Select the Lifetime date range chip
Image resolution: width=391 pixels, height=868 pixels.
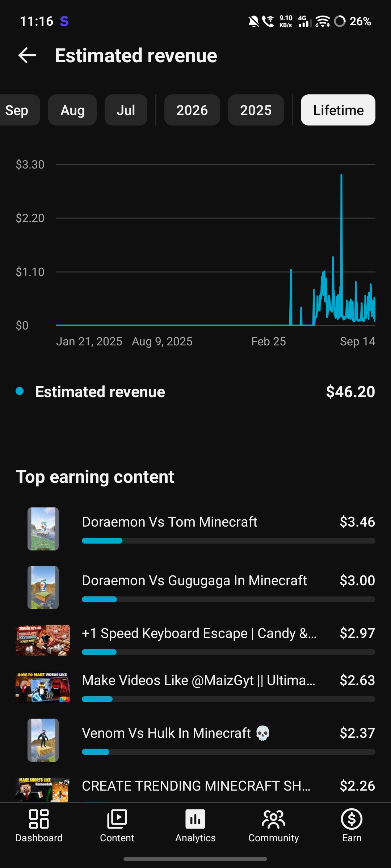338,110
